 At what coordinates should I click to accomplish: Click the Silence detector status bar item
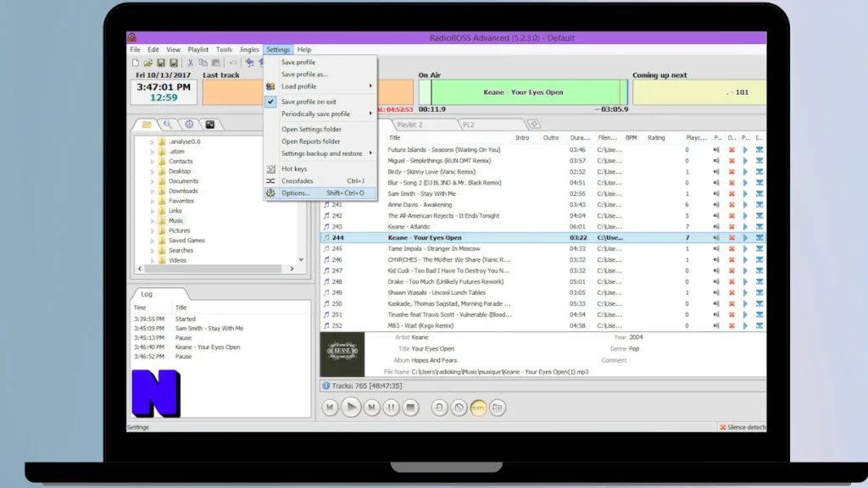(x=743, y=427)
